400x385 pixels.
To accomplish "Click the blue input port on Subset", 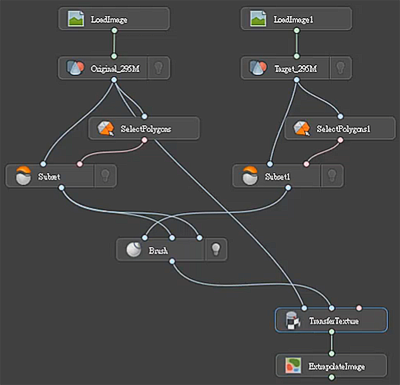I will pyautogui.click(x=43, y=164).
